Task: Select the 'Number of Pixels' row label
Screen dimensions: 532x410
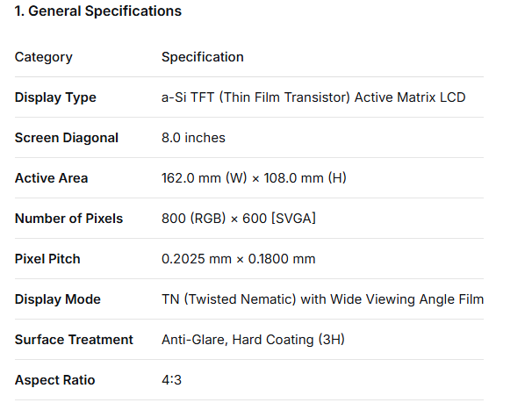Action: [x=68, y=219]
